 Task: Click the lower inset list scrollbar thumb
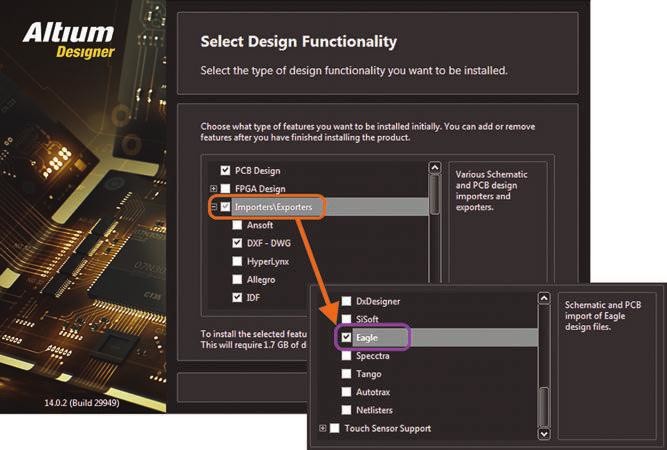coord(544,407)
